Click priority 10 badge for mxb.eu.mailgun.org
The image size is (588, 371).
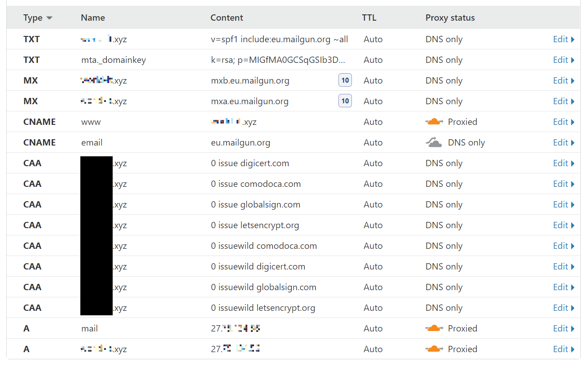tap(345, 80)
